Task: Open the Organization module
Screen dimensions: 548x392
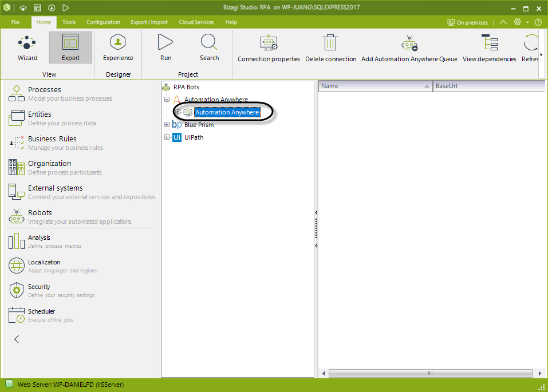Action: 54,167
